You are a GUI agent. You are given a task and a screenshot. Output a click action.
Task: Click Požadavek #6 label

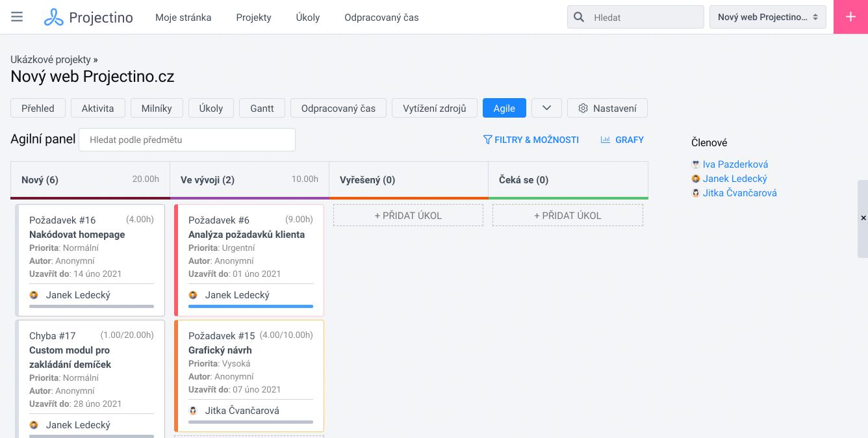[x=219, y=220]
